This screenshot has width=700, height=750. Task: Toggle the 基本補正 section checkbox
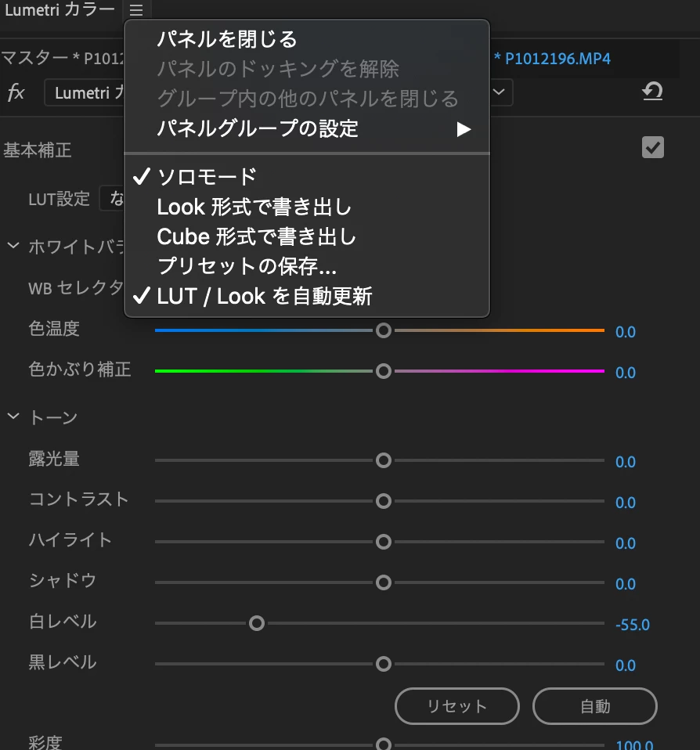(x=653, y=147)
